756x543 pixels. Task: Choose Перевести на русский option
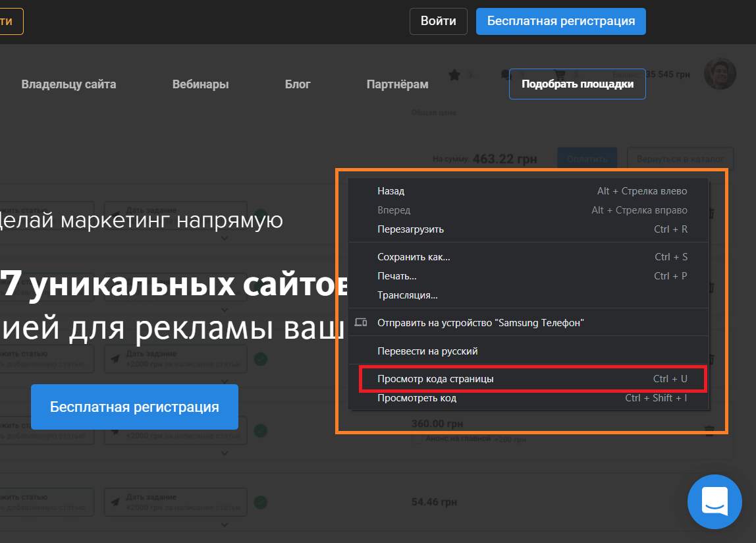(427, 351)
